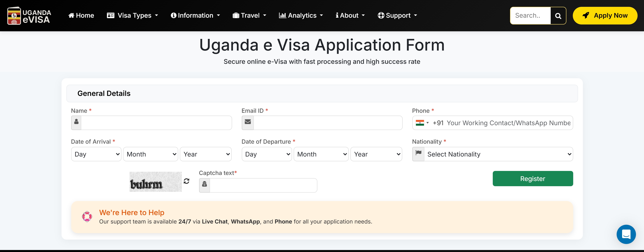Open the Visa Types menu
This screenshot has width=644, height=252.
133,15
